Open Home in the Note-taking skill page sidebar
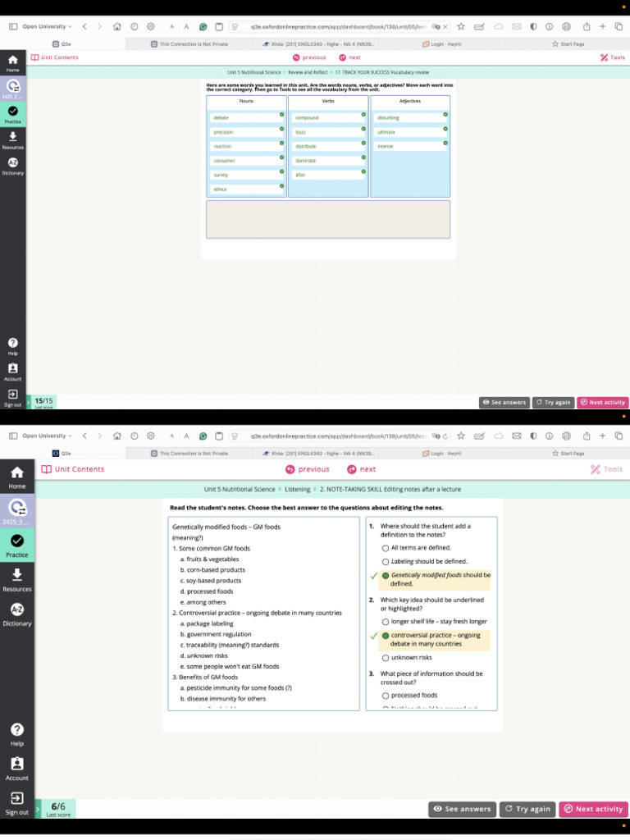Screen dimensions: 630x840 (17, 477)
